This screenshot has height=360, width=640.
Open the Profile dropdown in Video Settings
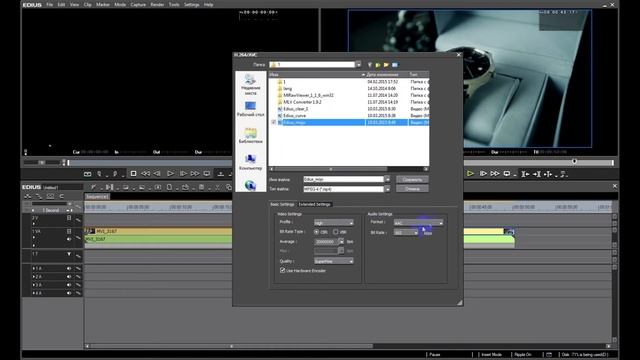[x=333, y=222]
